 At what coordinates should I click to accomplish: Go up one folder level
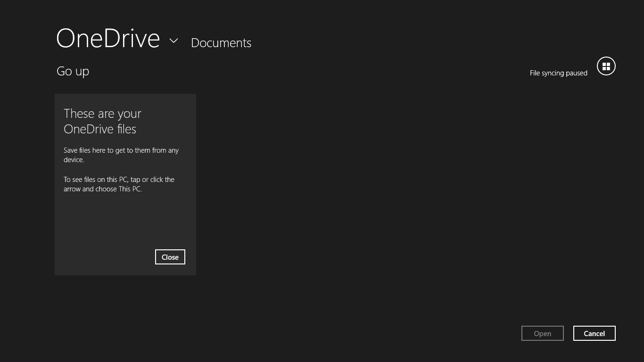click(73, 71)
